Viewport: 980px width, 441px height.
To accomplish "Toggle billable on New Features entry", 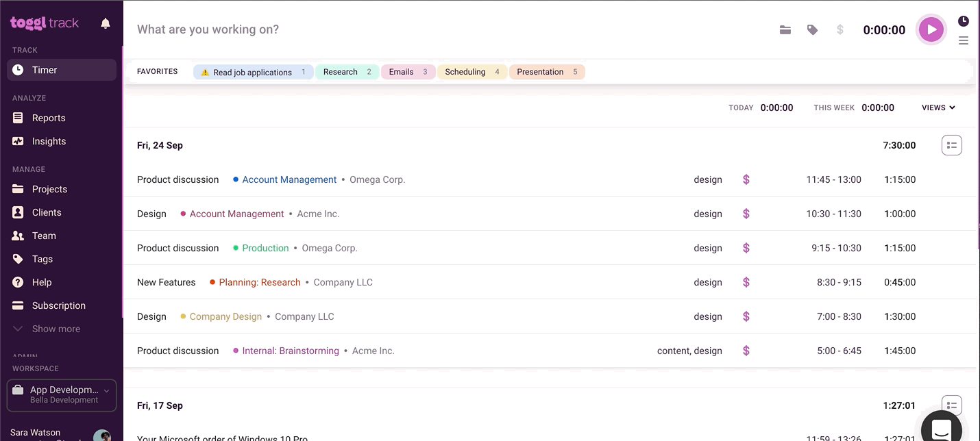I will coord(746,282).
